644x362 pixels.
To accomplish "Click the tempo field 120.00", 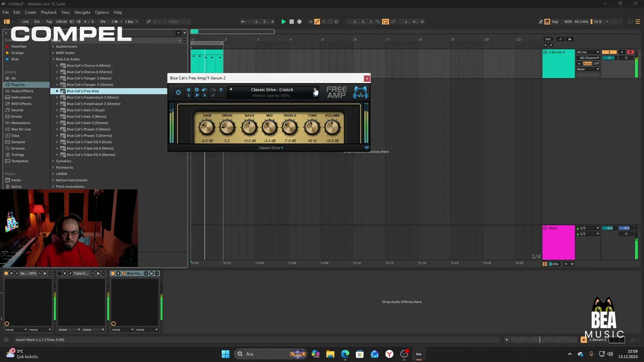I will 61,22.
